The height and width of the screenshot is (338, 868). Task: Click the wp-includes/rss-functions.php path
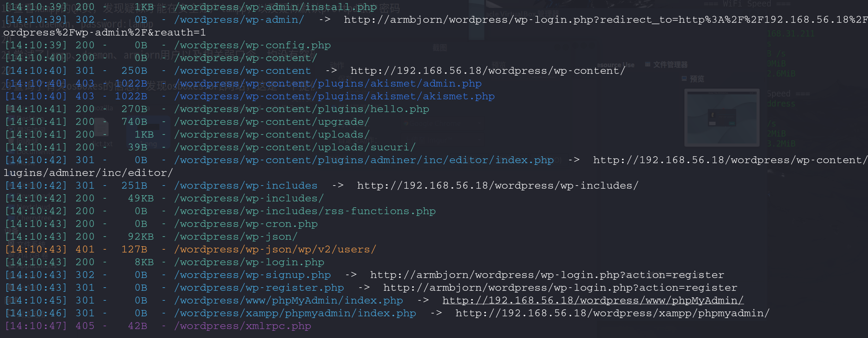[305, 211]
